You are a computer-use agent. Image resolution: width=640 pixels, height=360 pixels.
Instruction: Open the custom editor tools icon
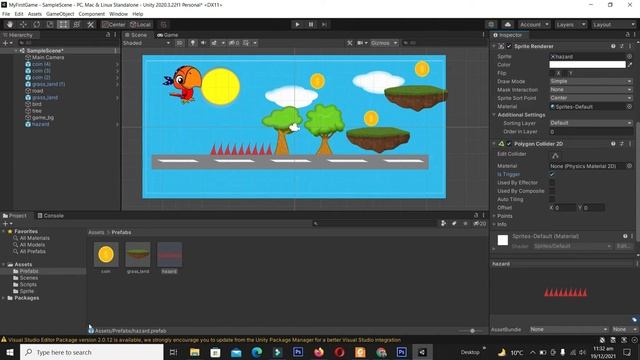(91, 24)
